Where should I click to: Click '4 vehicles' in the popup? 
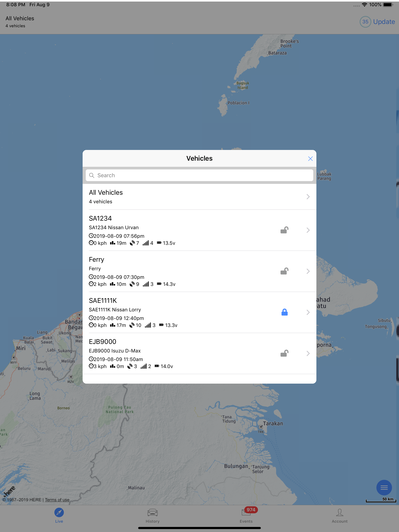click(100, 202)
